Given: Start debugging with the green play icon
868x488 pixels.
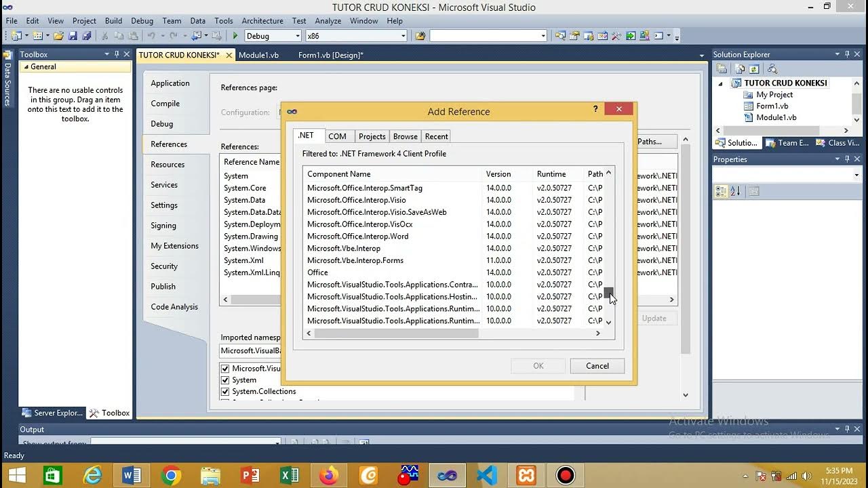Looking at the screenshot, I should (x=235, y=36).
